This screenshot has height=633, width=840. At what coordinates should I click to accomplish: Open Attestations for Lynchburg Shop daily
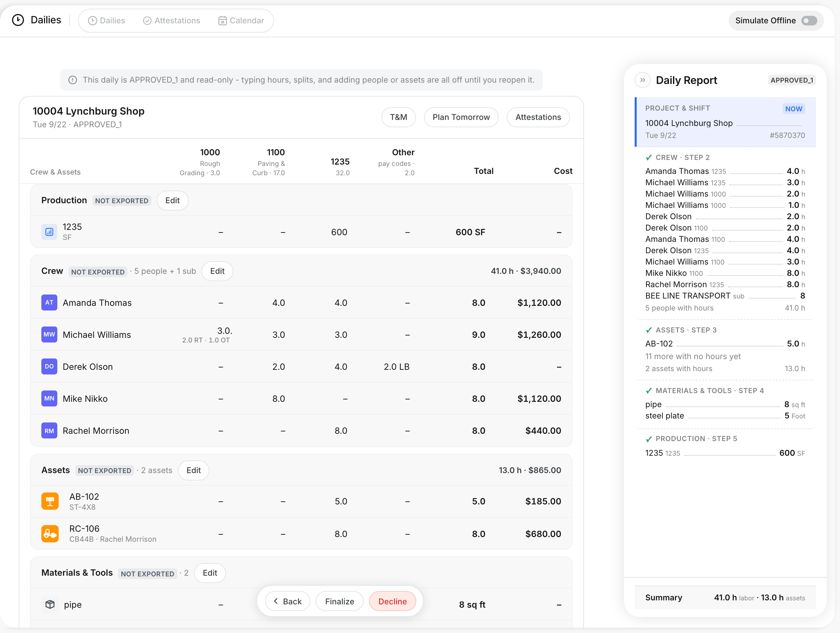[x=538, y=117]
